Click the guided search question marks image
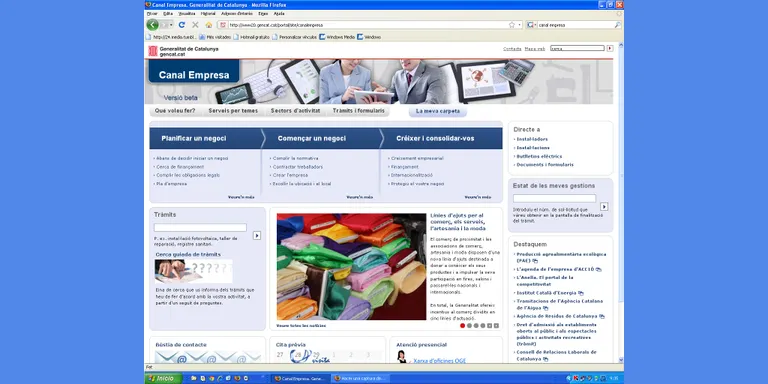 (x=194, y=271)
